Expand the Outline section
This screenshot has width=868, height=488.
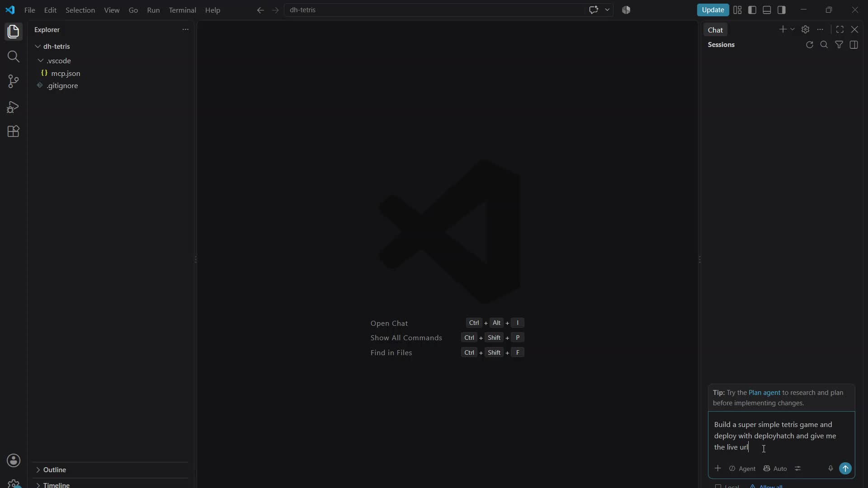(54, 470)
